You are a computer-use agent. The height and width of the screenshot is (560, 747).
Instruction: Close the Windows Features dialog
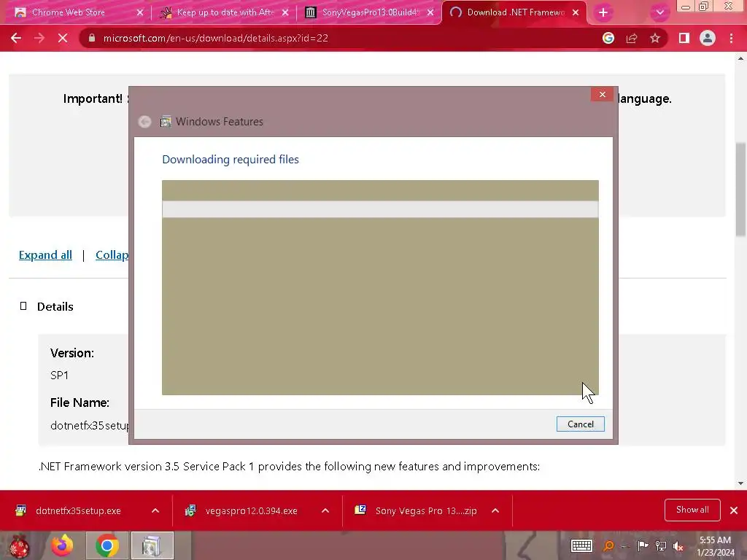click(x=602, y=94)
